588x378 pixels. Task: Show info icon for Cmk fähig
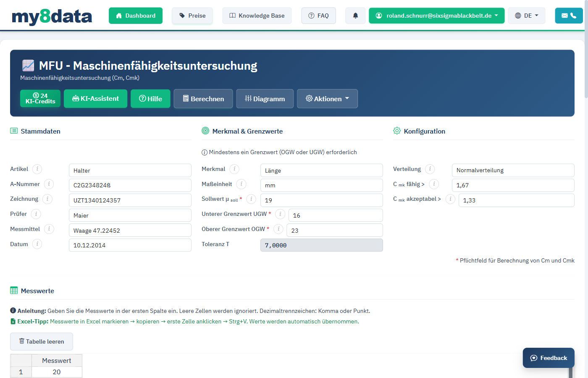(434, 184)
